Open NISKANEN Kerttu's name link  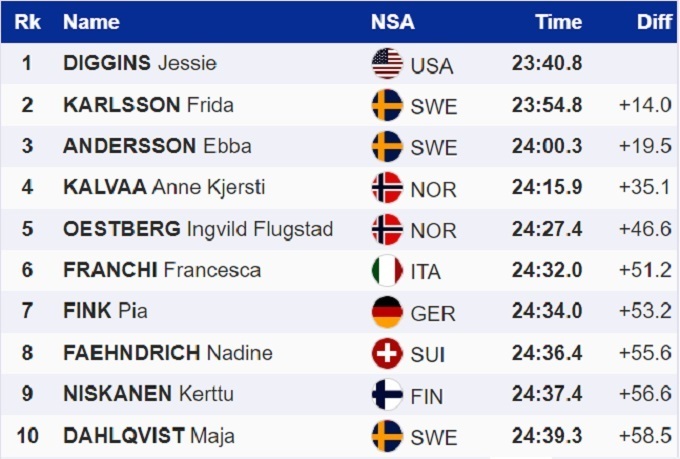(x=148, y=394)
